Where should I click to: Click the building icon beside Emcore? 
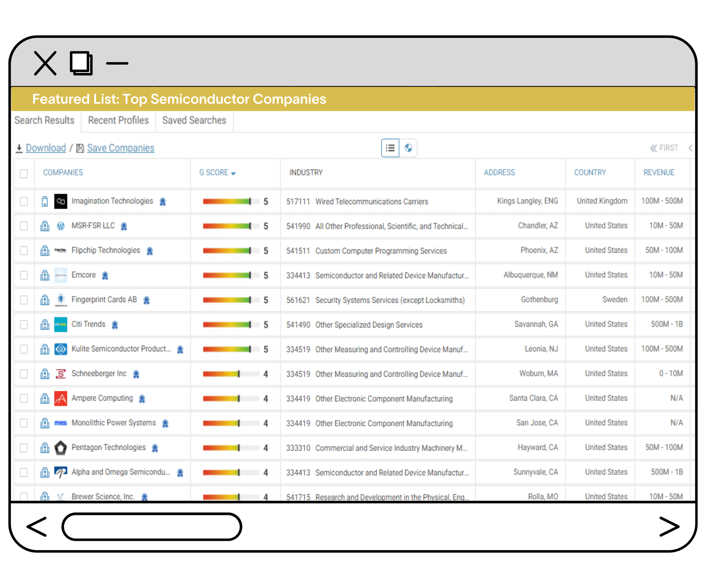pos(45,275)
